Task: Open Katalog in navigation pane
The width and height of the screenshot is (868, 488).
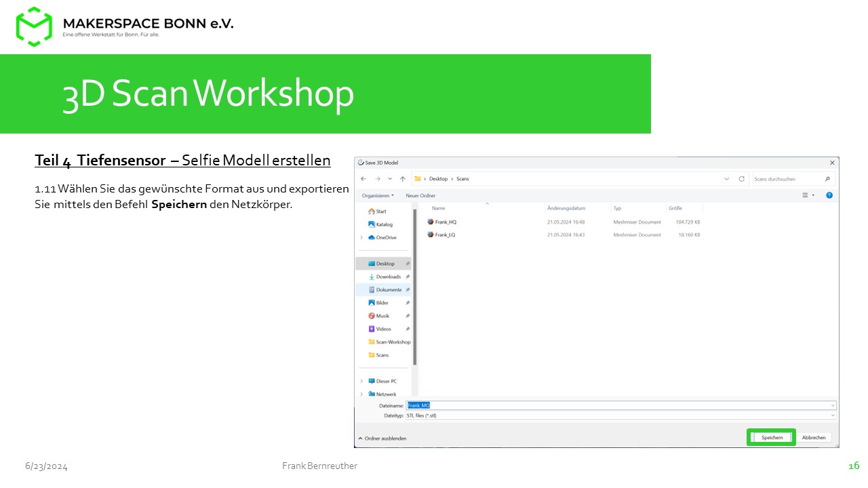Action: click(x=380, y=224)
